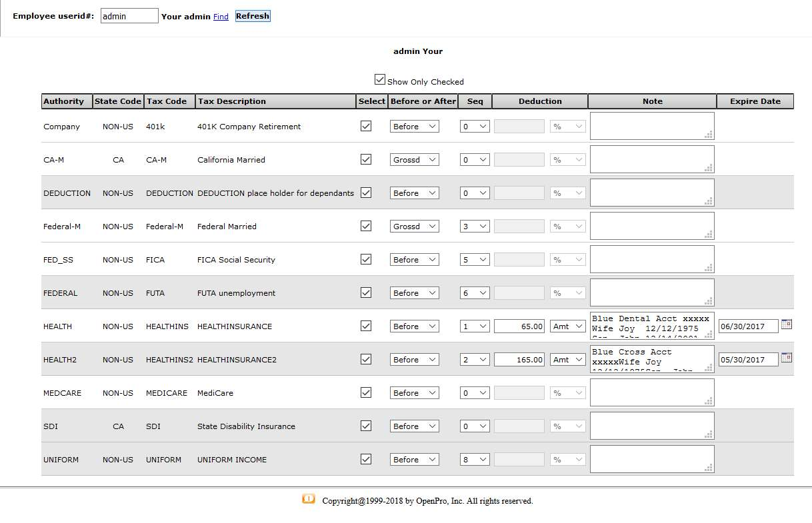Click the Employee userid input field

click(129, 16)
